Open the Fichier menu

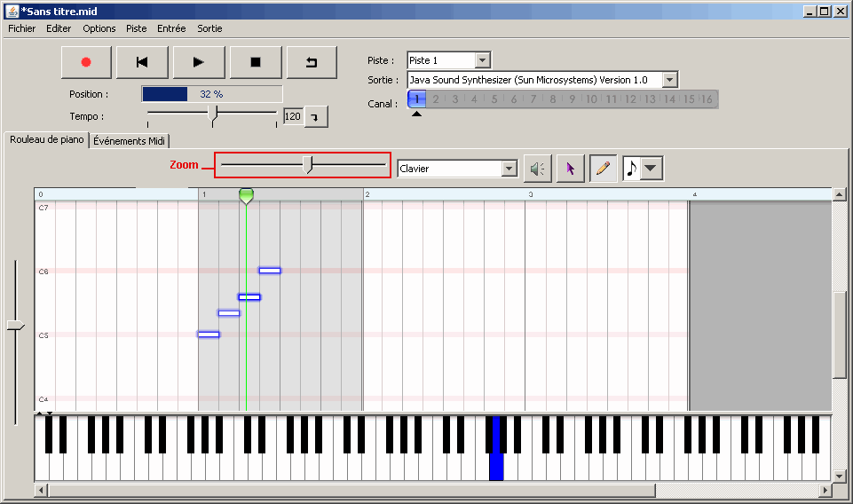22,28
